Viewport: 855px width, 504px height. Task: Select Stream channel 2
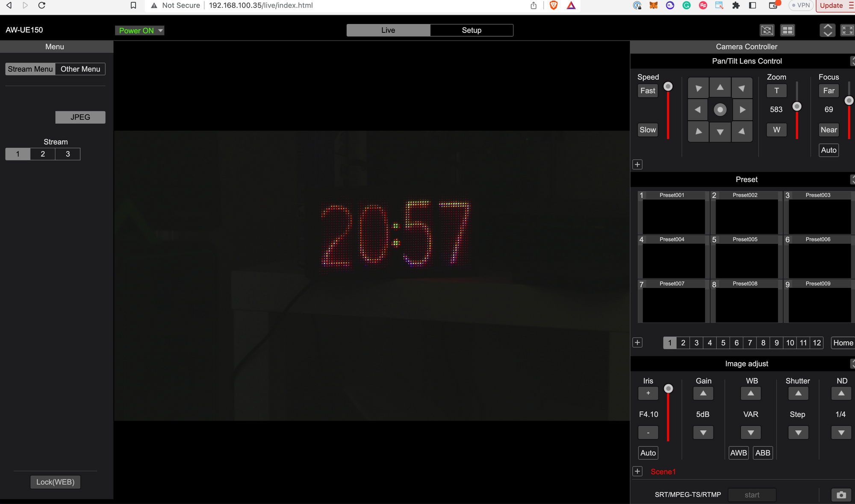point(43,155)
